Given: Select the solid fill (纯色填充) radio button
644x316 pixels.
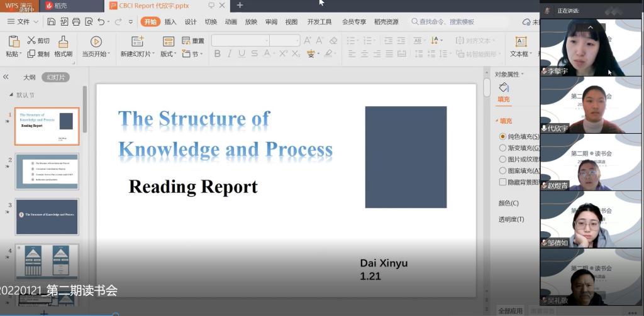Looking at the screenshot, I should coord(502,136).
